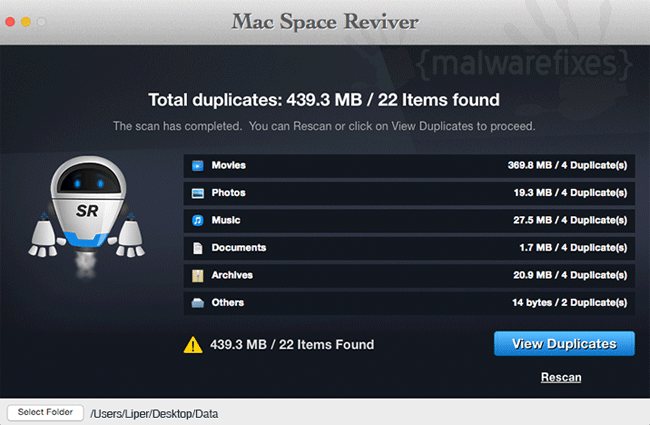Image resolution: width=650 pixels, height=425 pixels.
Task: Select the Movies duplicates row
Action: click(x=409, y=166)
